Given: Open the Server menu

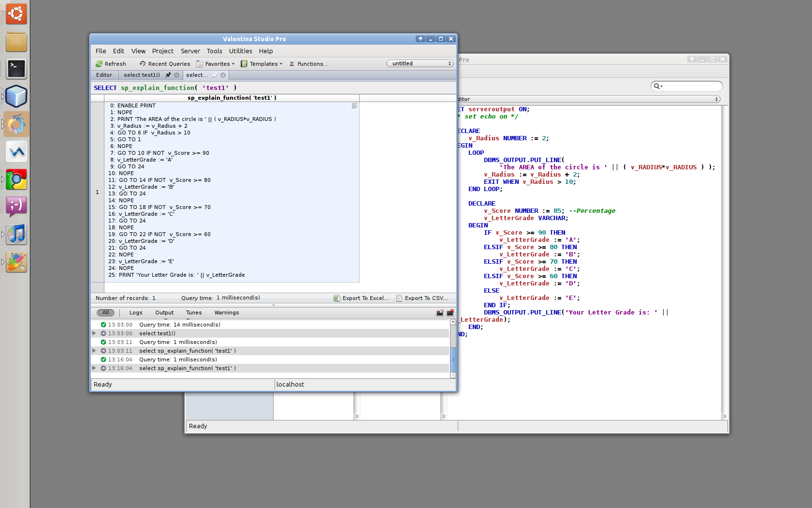Looking at the screenshot, I should [x=190, y=51].
